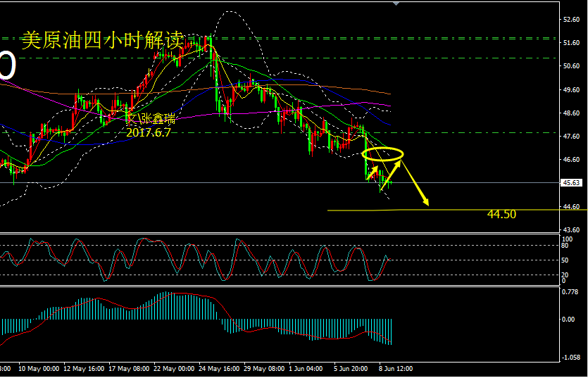This screenshot has width=588, height=378.
Task: Click the red MACD signal line peak
Action: (x=169, y=294)
